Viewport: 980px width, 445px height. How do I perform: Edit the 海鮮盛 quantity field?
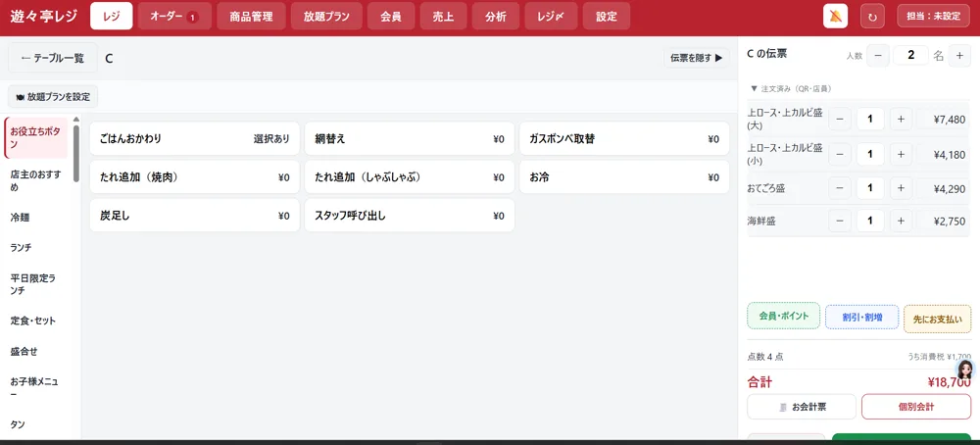click(870, 221)
